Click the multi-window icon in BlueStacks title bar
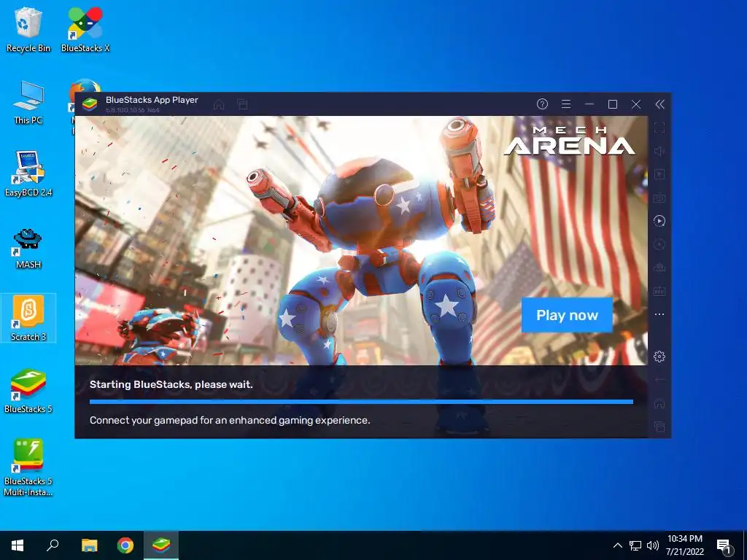 point(242,105)
